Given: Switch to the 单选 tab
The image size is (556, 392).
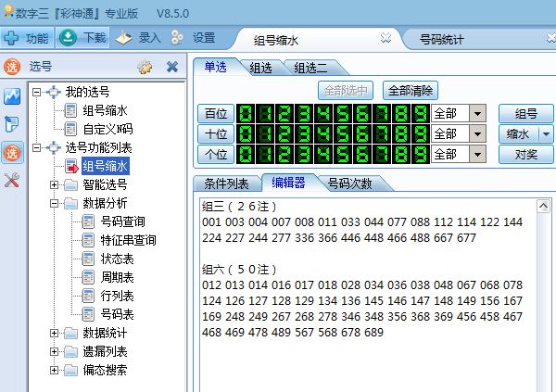Looking at the screenshot, I should click(x=215, y=67).
